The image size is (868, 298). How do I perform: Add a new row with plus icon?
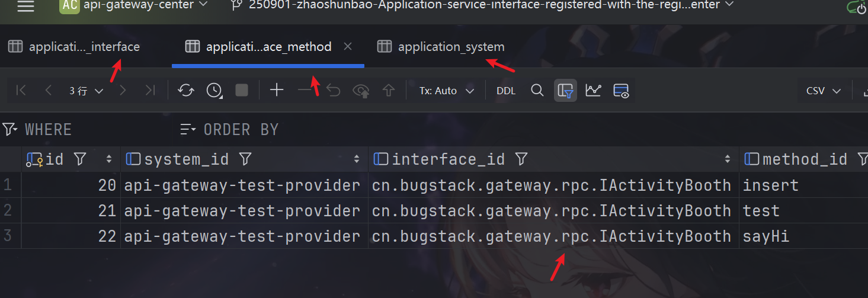coord(277,90)
